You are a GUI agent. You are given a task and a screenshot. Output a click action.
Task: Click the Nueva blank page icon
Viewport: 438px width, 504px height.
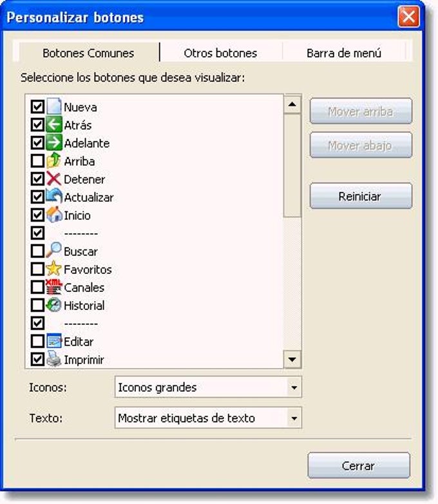pos(54,106)
